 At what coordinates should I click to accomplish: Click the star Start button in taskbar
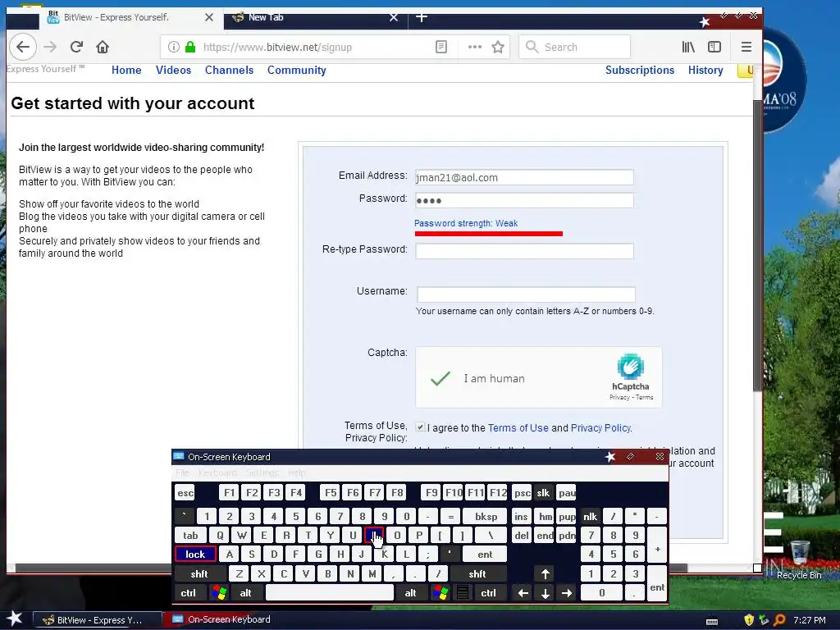(x=15, y=619)
